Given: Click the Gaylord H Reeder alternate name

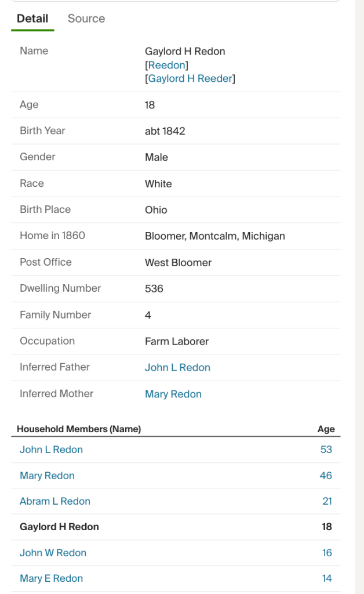Looking at the screenshot, I should click(190, 78).
